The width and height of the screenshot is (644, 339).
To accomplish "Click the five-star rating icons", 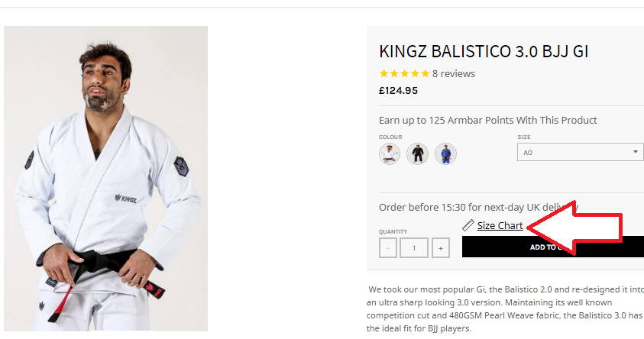I will [404, 73].
